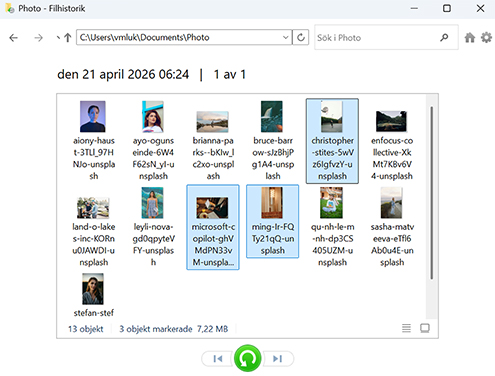The image size is (495, 376).
Task: Go to the previous version
Action: (x=217, y=359)
